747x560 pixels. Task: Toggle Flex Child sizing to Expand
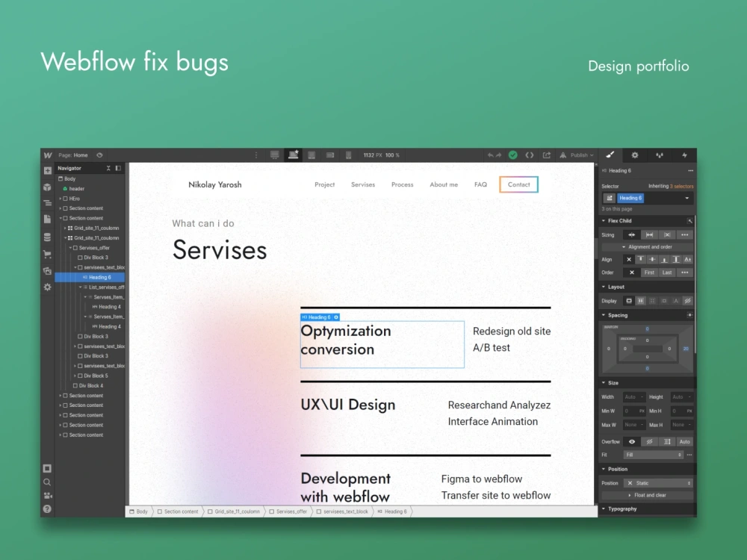click(x=650, y=234)
